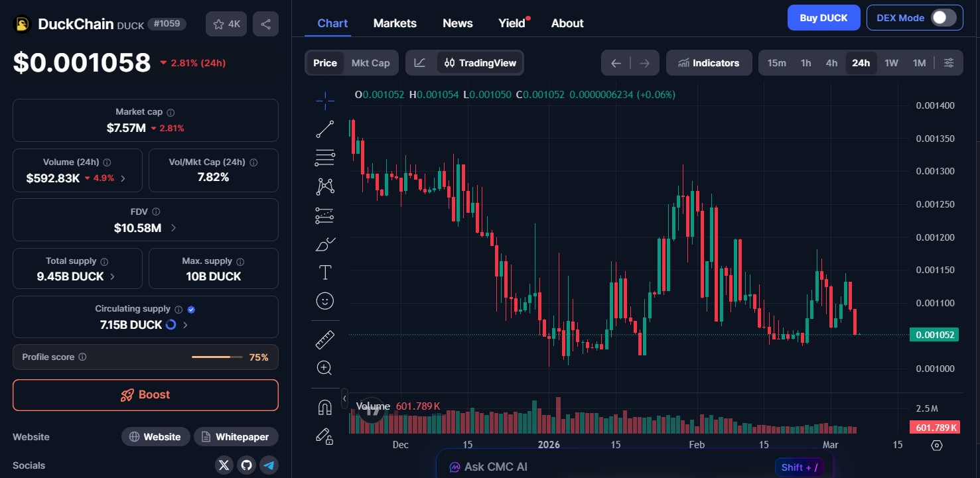Click the Buy DUCK button
This screenshot has width=980, height=478.
click(823, 18)
